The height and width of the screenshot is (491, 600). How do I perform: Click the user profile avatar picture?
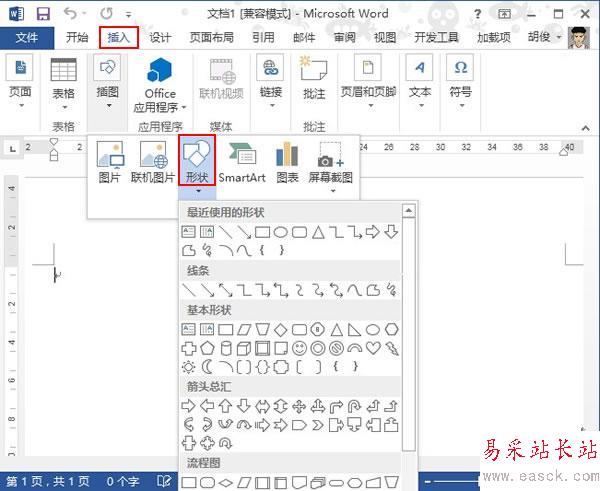pos(579,38)
